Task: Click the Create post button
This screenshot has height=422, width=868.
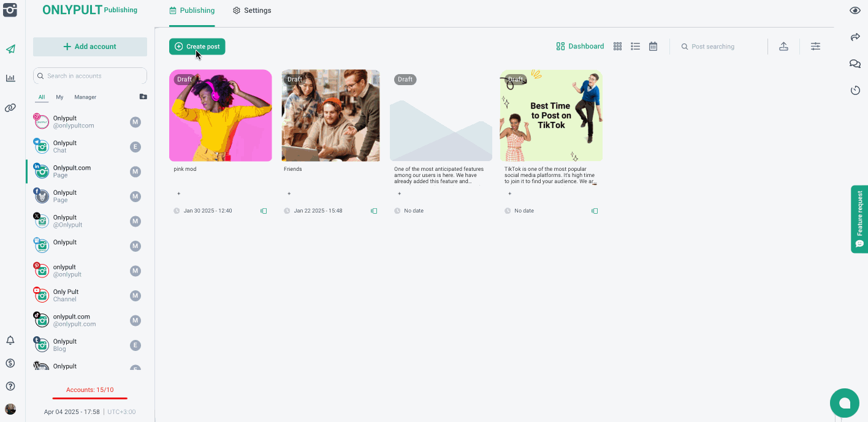Action: tap(197, 47)
